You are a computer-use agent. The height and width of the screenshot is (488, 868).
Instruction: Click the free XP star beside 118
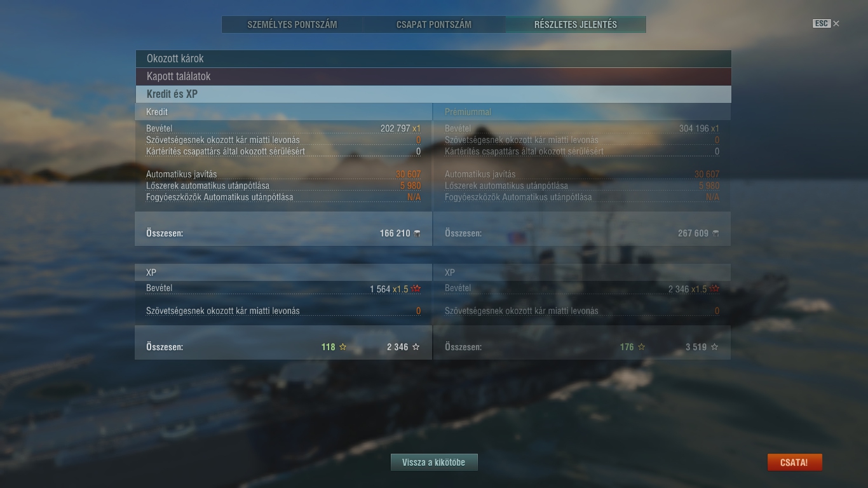[x=343, y=347]
